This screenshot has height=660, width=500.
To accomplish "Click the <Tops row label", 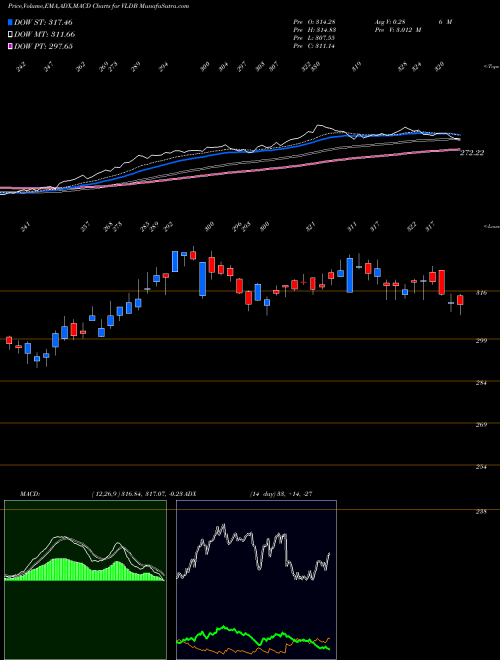I will point(491,67).
